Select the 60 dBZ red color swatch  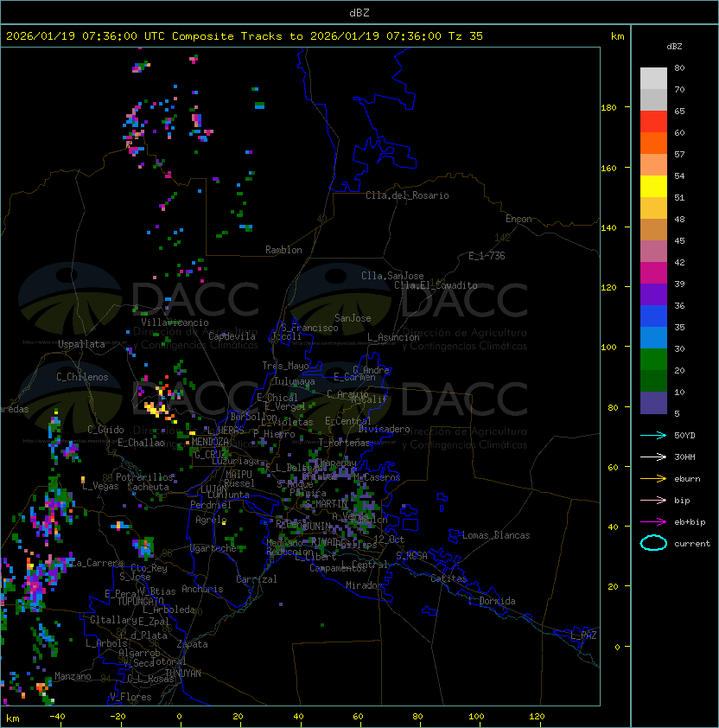coord(653,122)
